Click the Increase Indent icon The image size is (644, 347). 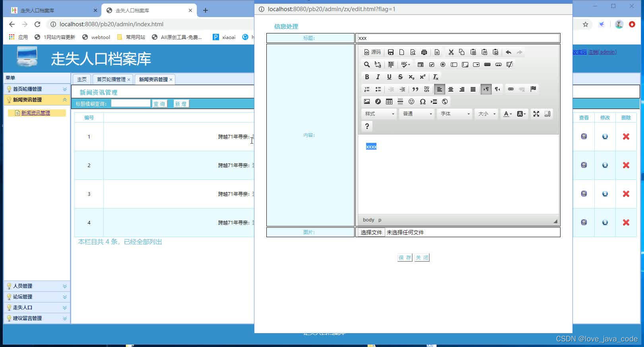tap(402, 89)
